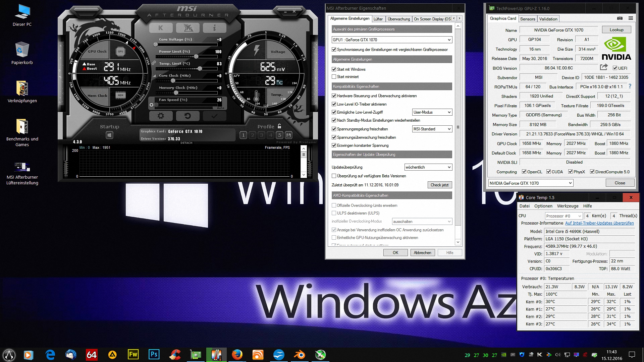Click the Kombustor K button
Image resolution: width=644 pixels, height=362 pixels.
[x=161, y=28]
